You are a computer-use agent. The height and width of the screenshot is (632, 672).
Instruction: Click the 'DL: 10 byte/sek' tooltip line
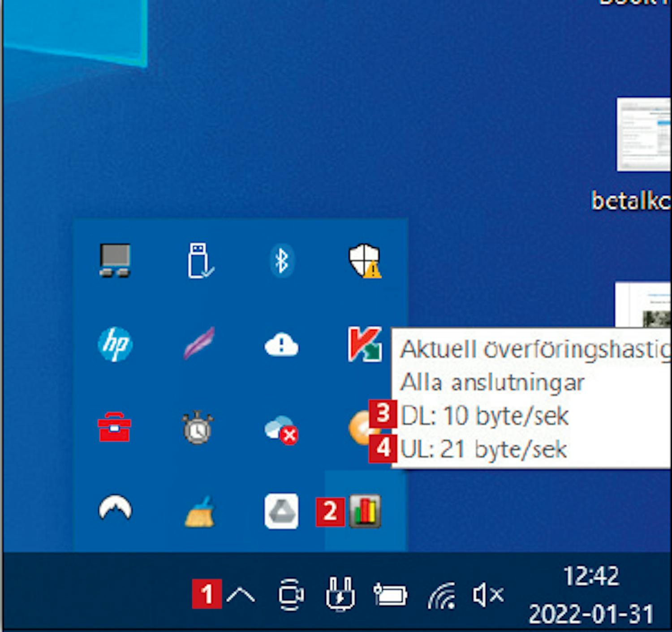(x=485, y=416)
